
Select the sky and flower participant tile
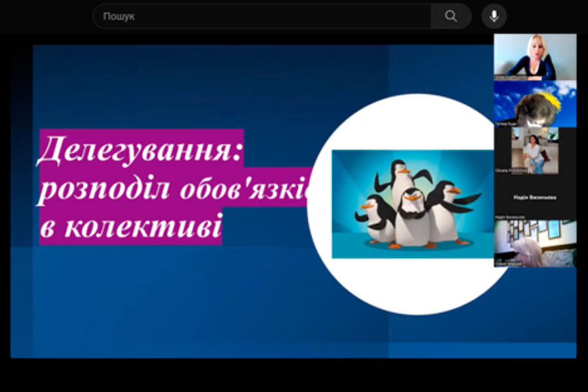(x=534, y=104)
